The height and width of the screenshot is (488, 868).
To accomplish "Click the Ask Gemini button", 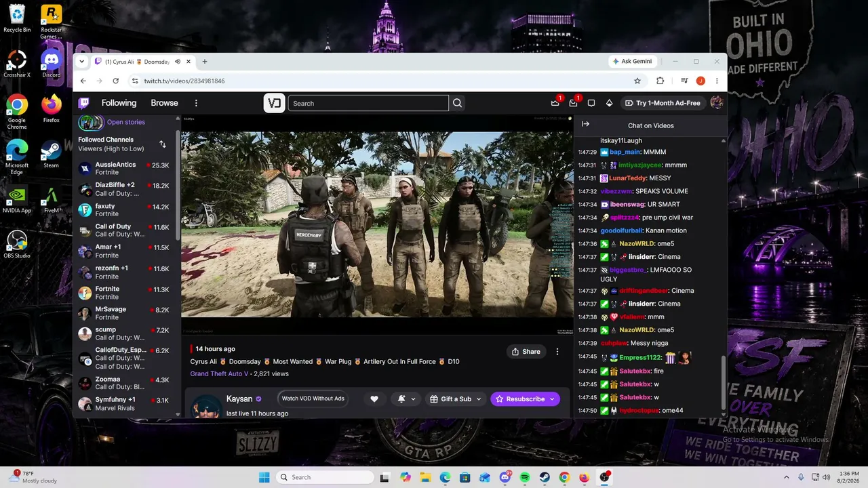I will [632, 62].
